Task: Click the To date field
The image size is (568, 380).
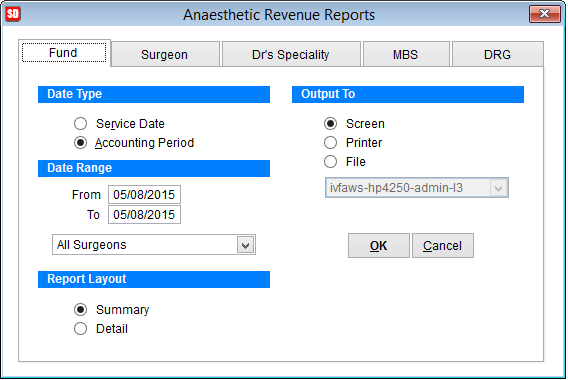Action: tap(144, 214)
